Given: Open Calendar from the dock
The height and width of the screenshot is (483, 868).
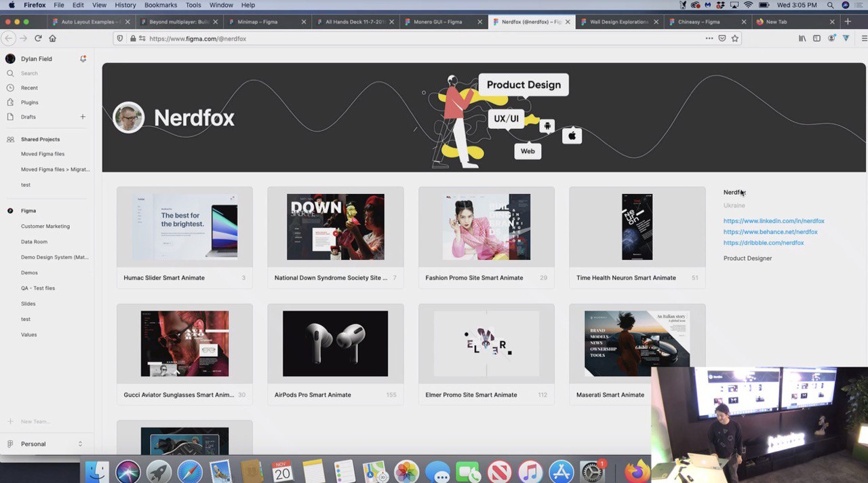Looking at the screenshot, I should coord(282,471).
